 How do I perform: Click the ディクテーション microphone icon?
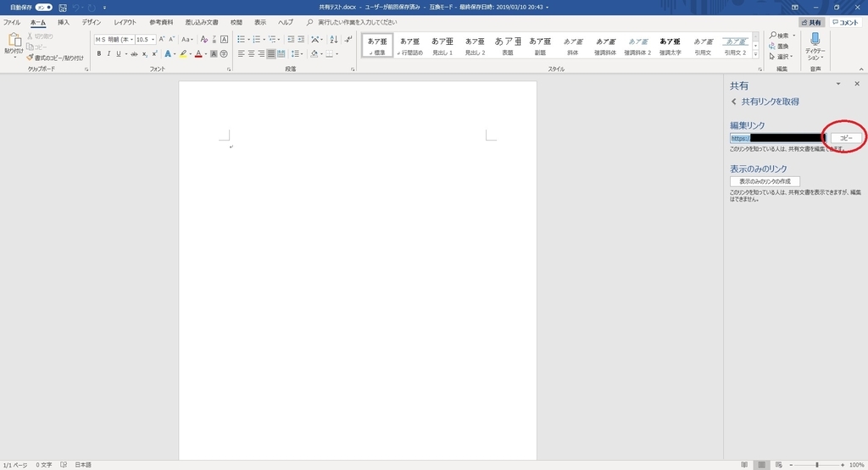coord(815,39)
